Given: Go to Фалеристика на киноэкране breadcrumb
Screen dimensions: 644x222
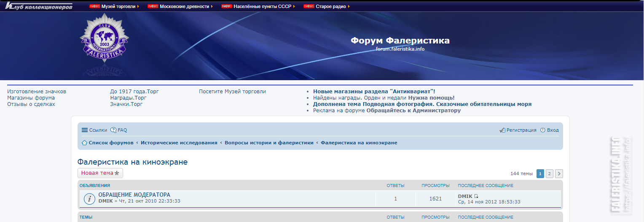Looking at the screenshot, I should pyautogui.click(x=359, y=143).
